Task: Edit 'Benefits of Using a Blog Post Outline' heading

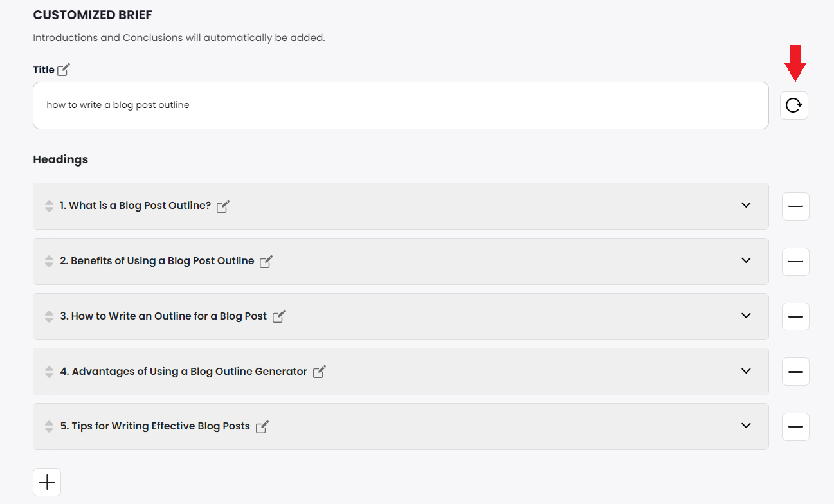Action: click(x=266, y=262)
